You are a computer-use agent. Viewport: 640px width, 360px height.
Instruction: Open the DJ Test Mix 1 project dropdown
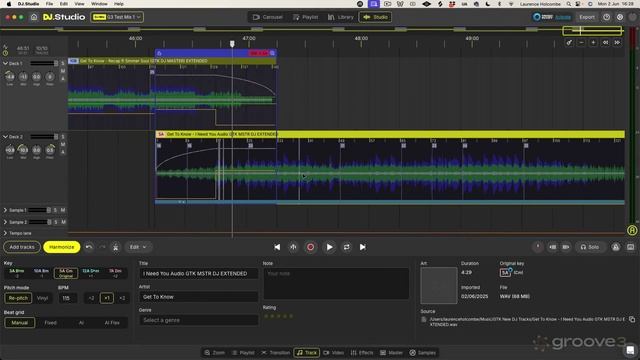point(117,17)
